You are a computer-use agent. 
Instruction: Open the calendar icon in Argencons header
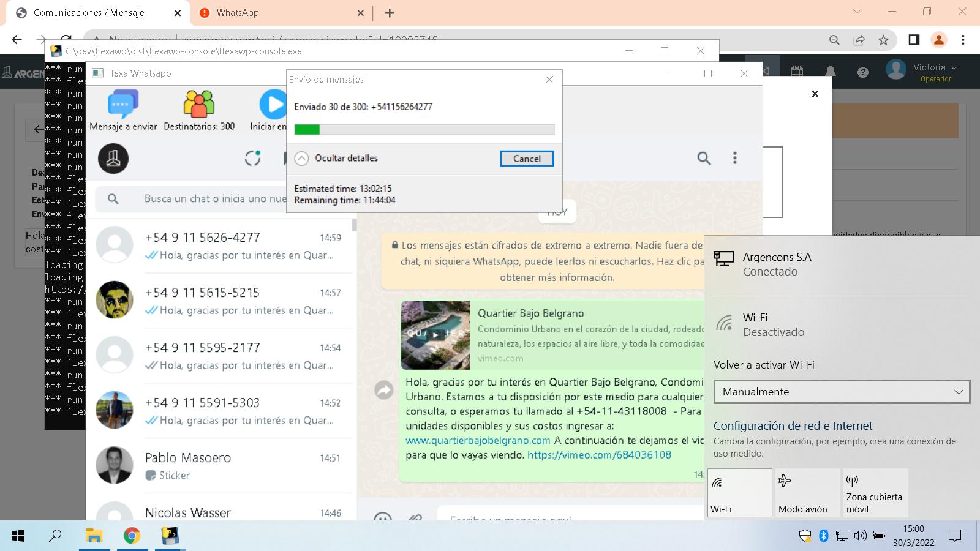797,72
